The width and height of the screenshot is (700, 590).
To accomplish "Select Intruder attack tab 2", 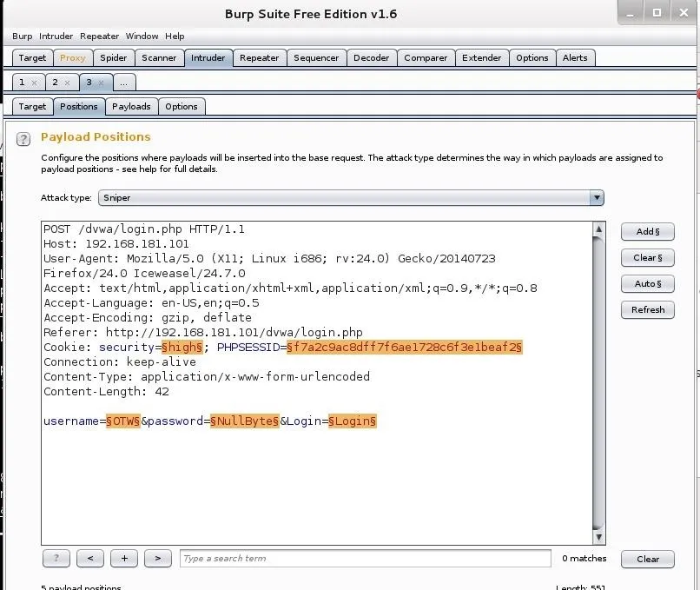I will pyautogui.click(x=56, y=83).
